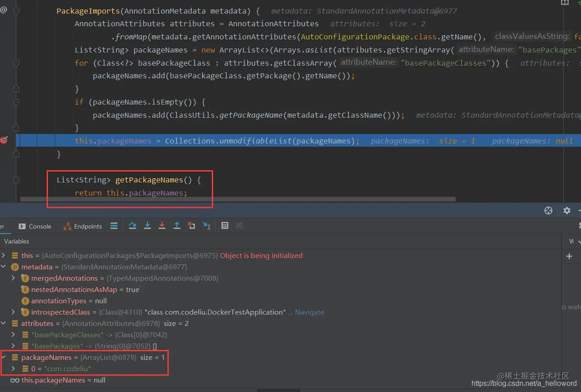Screen dimensions: 581x392
Task: Click the Step Over debugger icon
Action: click(133, 225)
